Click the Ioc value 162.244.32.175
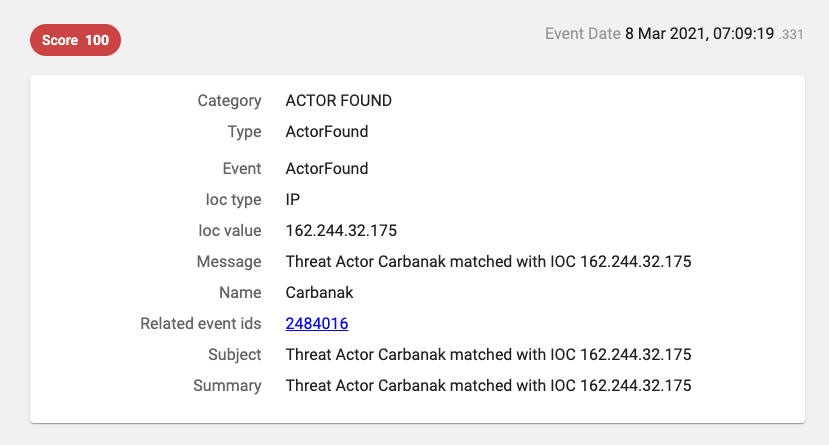Viewport: 829px width, 445px height. pyautogui.click(x=341, y=230)
